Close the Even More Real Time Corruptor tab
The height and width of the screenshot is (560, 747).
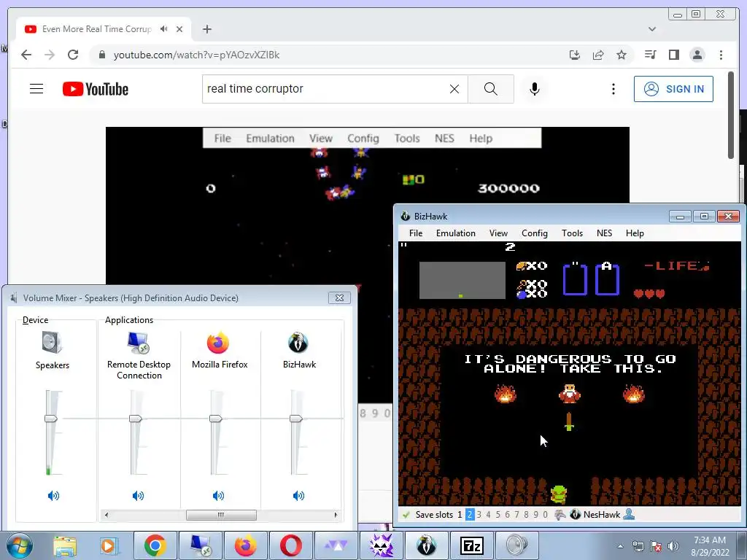click(179, 29)
